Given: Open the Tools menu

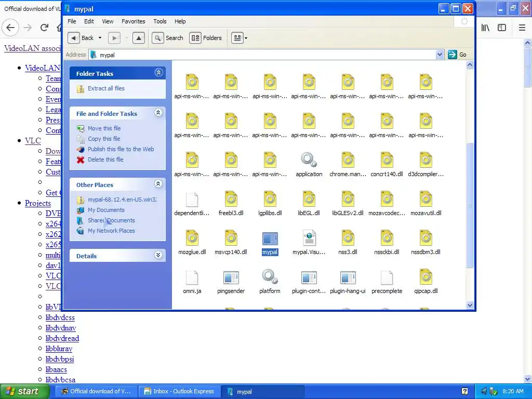Looking at the screenshot, I should 160,21.
